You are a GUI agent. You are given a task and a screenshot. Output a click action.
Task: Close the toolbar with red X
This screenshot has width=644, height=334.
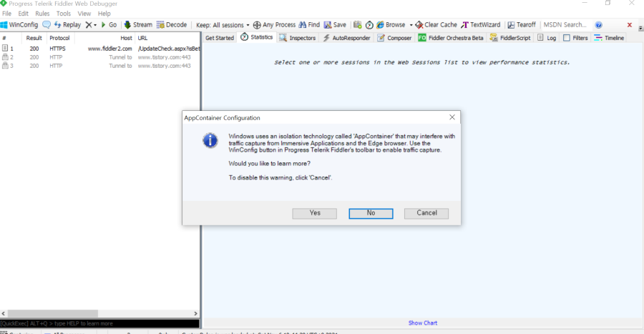pyautogui.click(x=629, y=24)
